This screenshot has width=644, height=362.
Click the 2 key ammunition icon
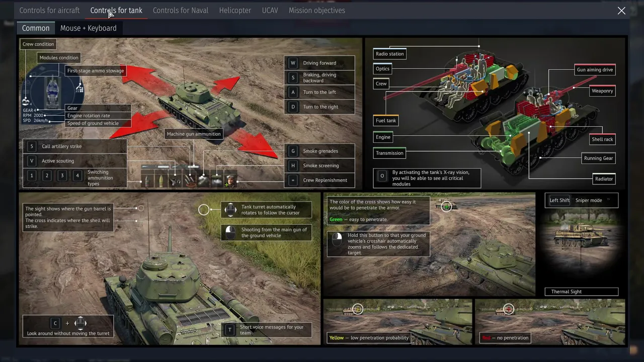[47, 175]
